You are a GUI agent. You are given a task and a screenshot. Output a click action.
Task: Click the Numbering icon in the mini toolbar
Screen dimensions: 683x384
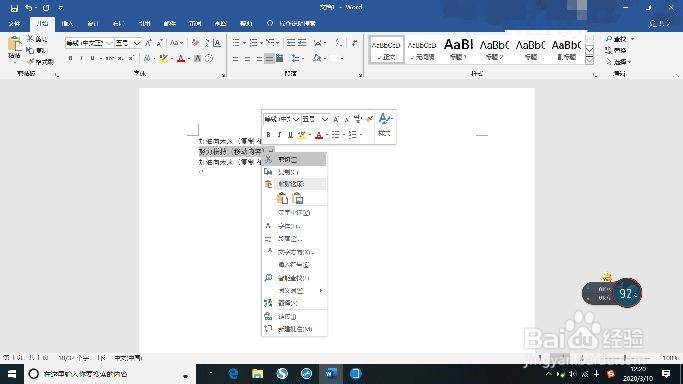tap(352, 135)
